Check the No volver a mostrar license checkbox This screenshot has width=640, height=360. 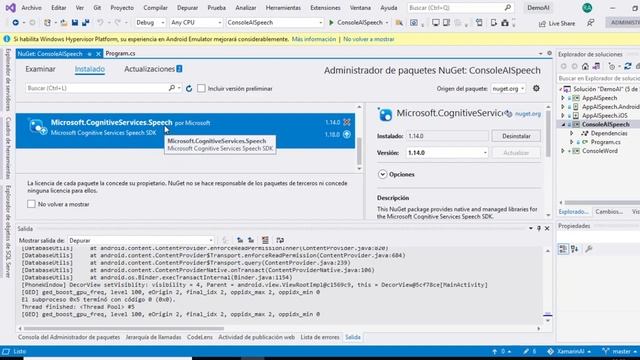[x=31, y=204]
